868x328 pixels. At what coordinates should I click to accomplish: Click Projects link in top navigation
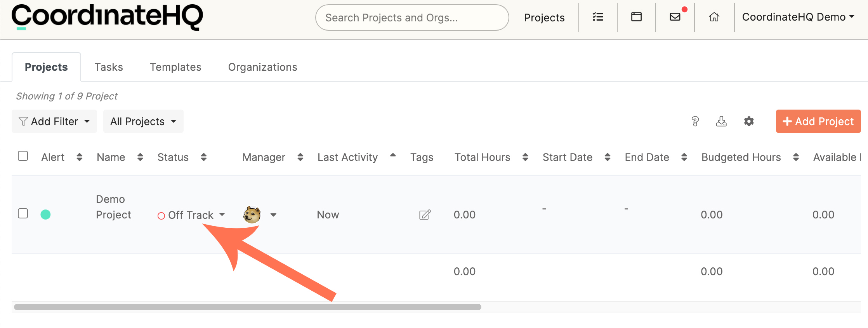pos(544,17)
